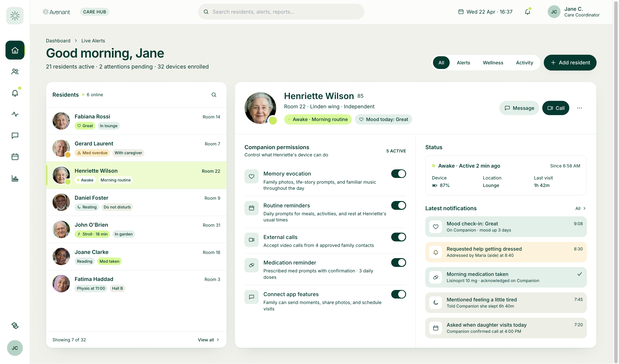Image resolution: width=619 pixels, height=364 pixels.
Task: Click the Live Alerts breadcrumb
Action: click(x=93, y=41)
